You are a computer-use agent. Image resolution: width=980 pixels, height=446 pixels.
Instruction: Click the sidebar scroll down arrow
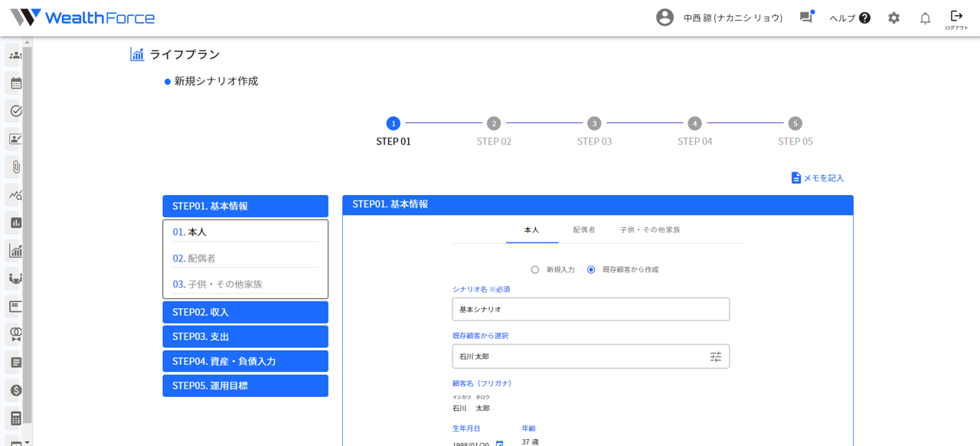click(27, 441)
